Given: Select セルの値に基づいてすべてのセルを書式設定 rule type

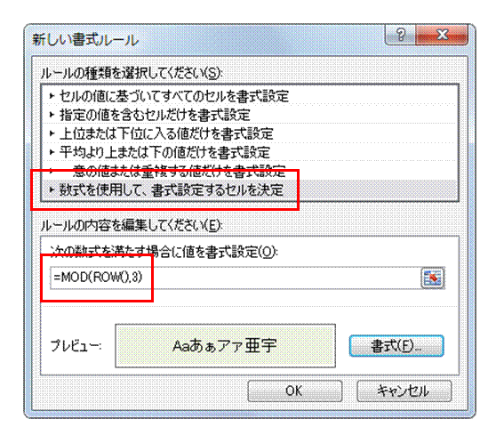Looking at the screenshot, I should coord(250,96).
